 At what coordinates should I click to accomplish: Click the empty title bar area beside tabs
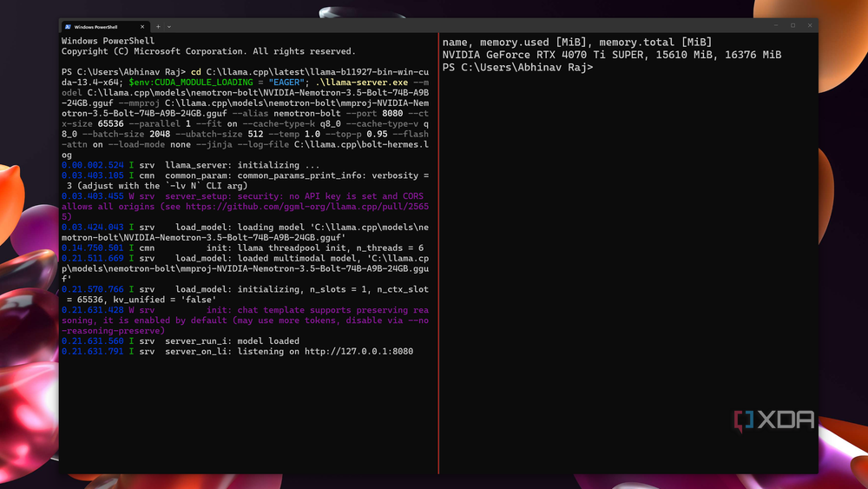(470, 26)
